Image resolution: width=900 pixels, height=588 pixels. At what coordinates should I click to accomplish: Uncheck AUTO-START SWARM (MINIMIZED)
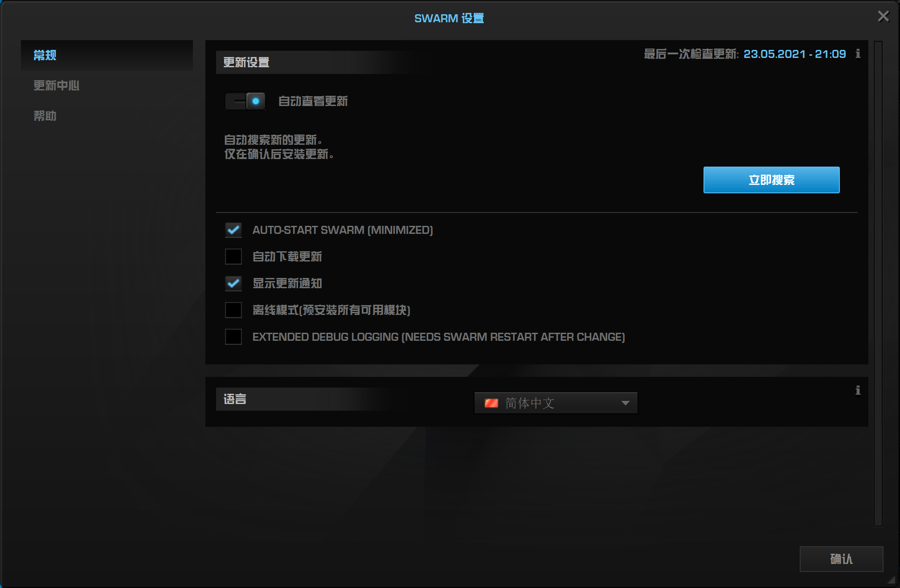click(x=233, y=230)
